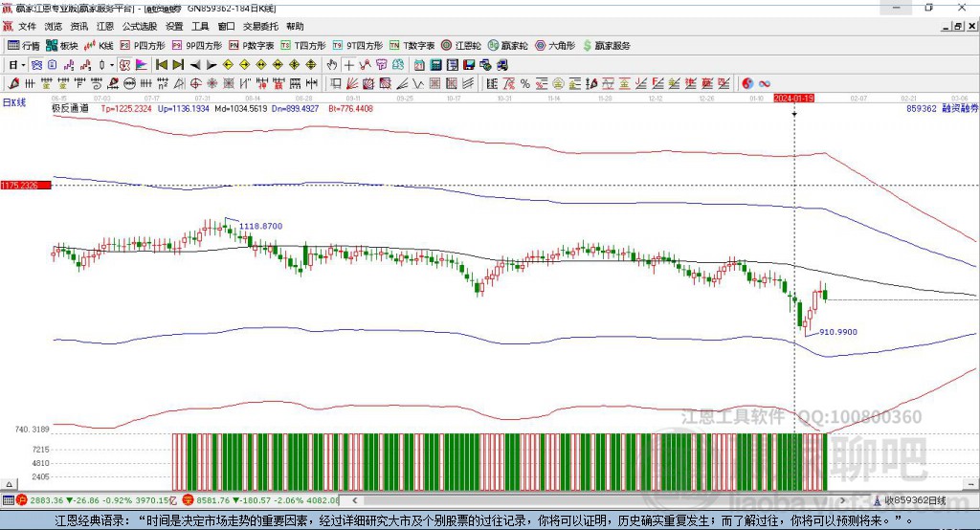Open the 公式选股 menu
The image size is (980, 530).
138,27
